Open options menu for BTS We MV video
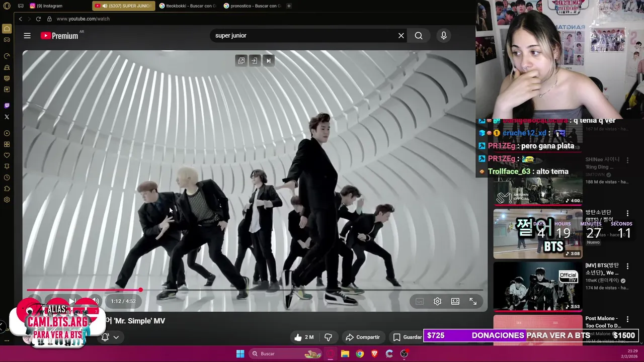644x362 pixels. [x=627, y=266]
